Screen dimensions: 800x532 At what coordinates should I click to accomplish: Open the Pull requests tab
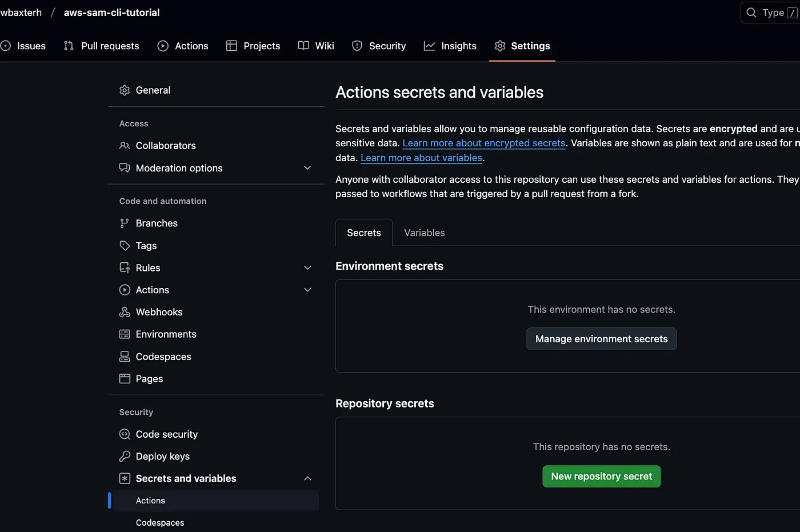coord(101,46)
